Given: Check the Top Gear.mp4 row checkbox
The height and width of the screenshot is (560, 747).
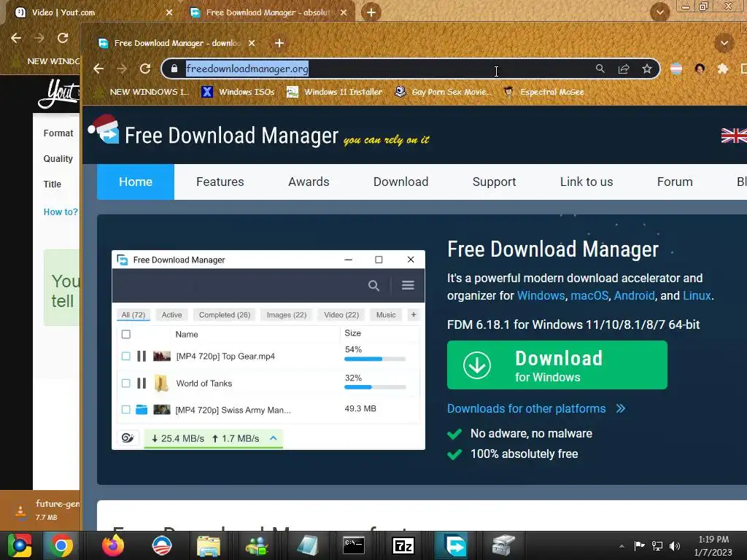Looking at the screenshot, I should [125, 356].
